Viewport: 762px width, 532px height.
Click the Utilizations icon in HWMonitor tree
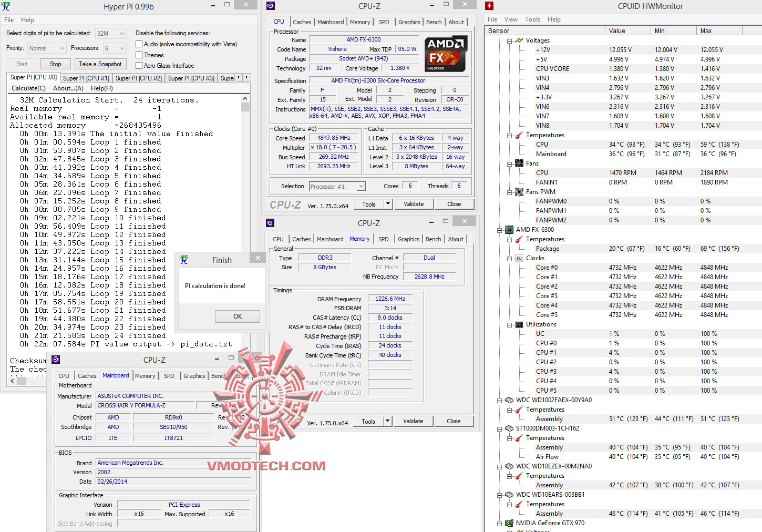[x=519, y=324]
